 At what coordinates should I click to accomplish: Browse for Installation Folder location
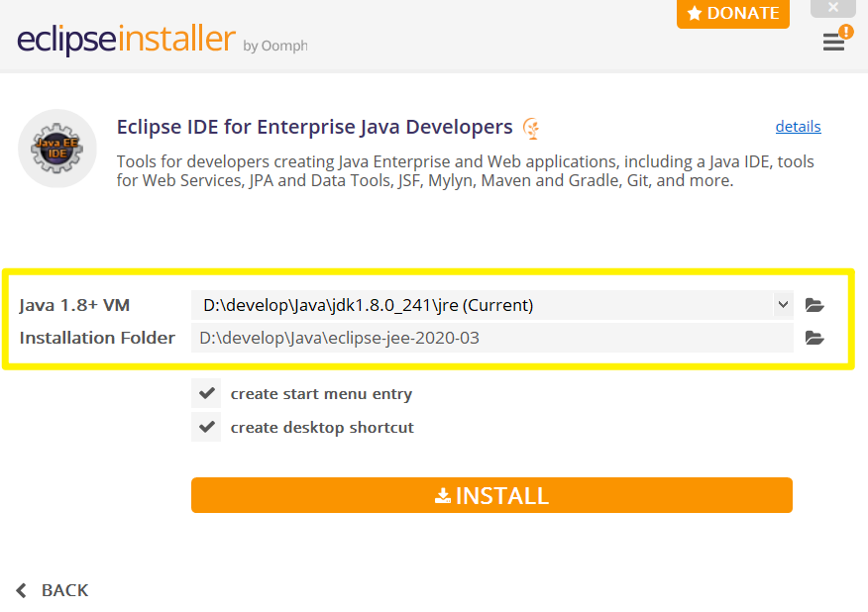(x=814, y=338)
